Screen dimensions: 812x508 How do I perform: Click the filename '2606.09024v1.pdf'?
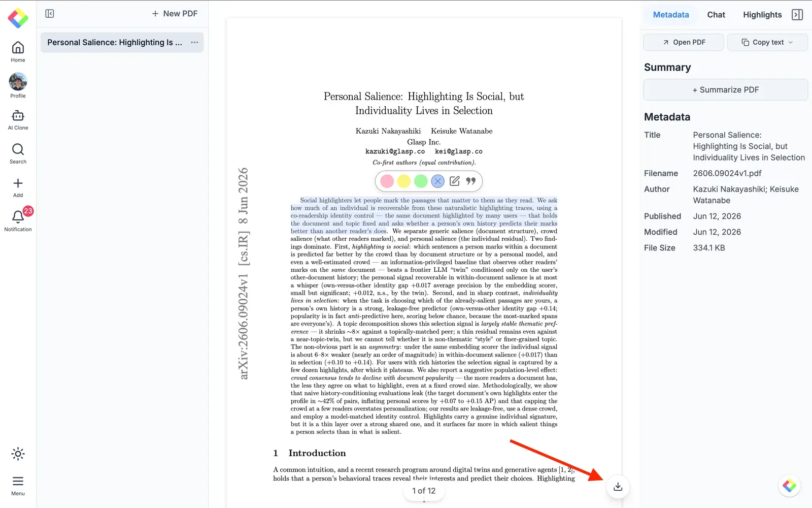(727, 173)
